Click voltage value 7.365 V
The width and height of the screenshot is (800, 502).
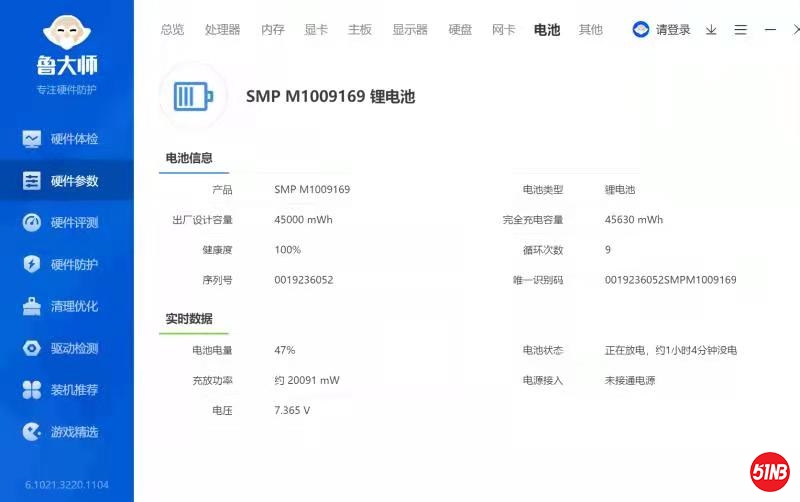[292, 410]
